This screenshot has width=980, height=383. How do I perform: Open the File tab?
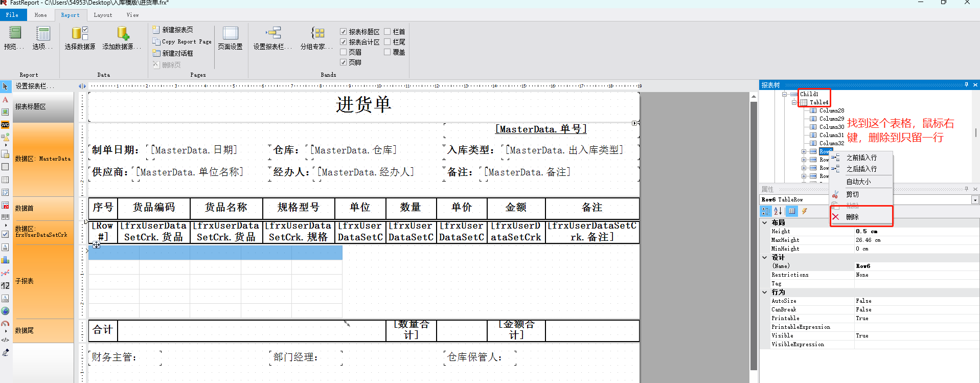click(12, 15)
